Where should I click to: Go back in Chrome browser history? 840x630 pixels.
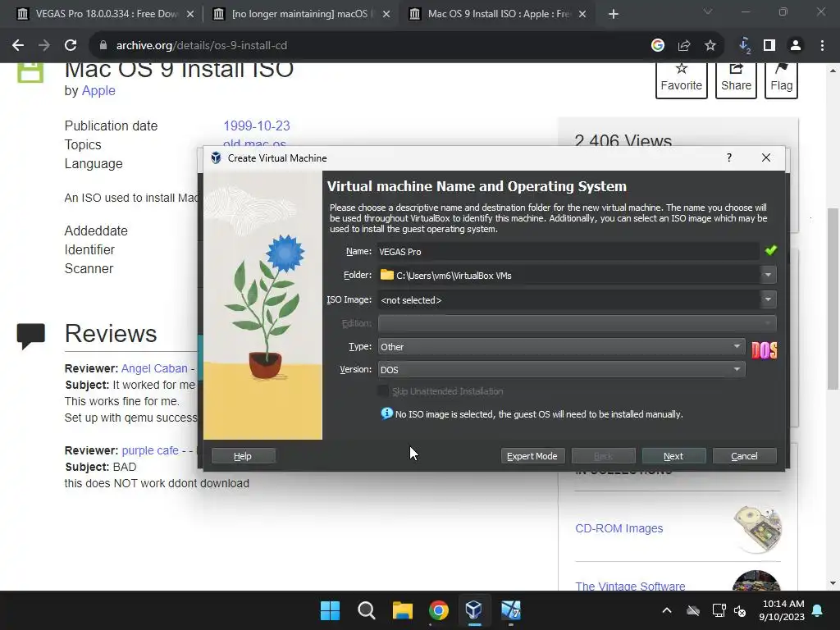coord(18,46)
